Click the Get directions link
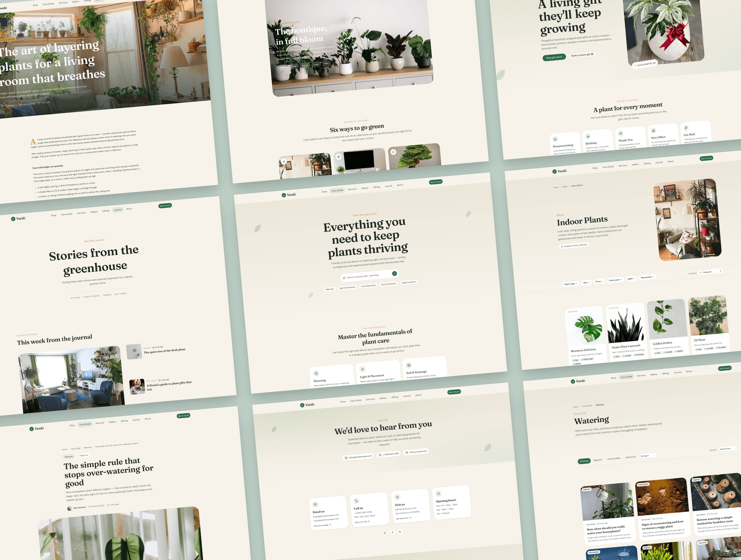Viewport: 741px width, 560px height. point(403,518)
